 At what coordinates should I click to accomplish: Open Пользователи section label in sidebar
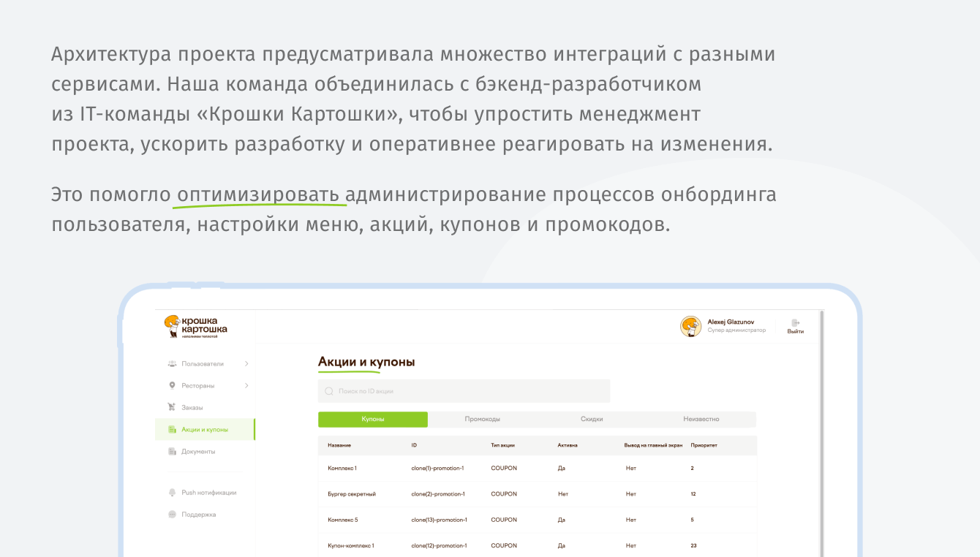point(203,363)
